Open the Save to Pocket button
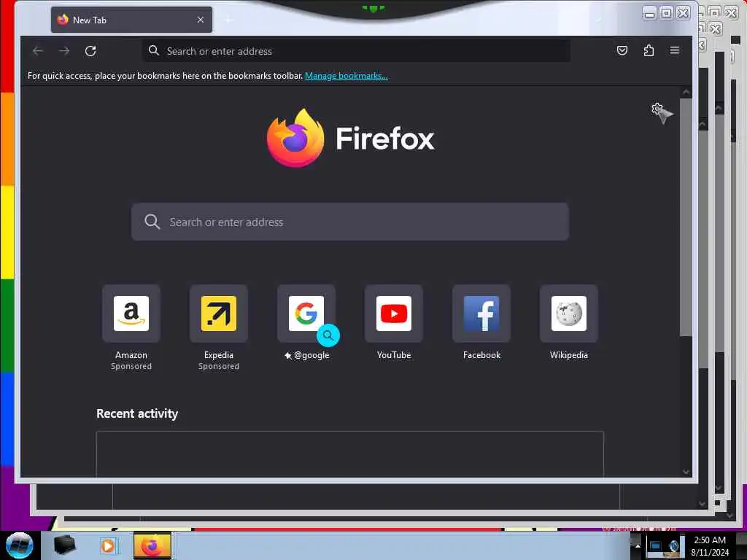Image resolution: width=747 pixels, height=560 pixels. [622, 50]
